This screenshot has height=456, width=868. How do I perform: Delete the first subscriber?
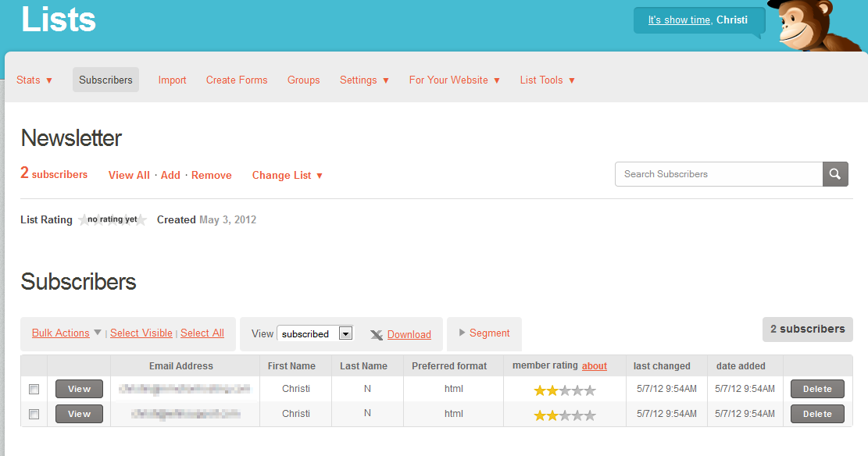click(817, 389)
